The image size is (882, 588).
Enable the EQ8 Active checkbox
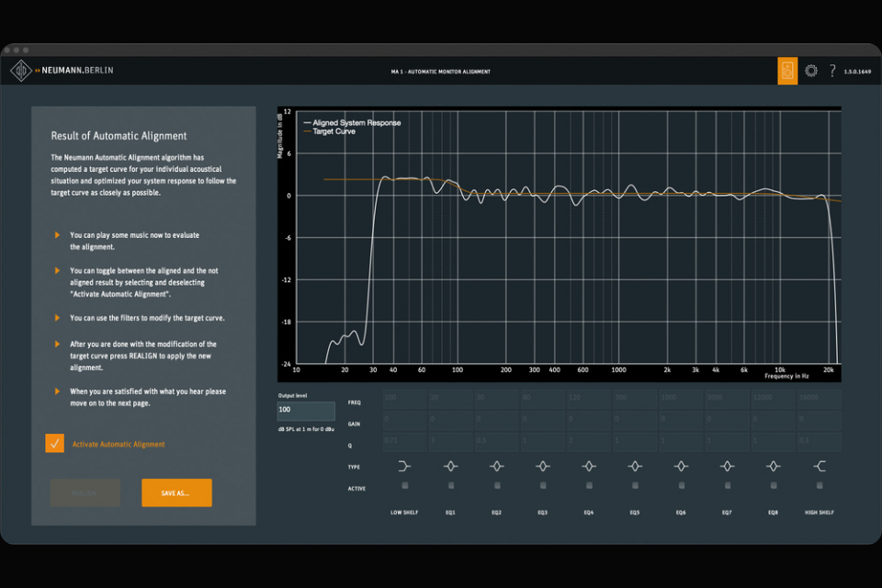774,485
